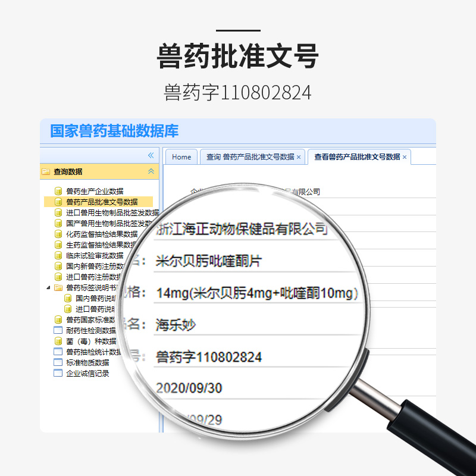Open 企业诚信记录 item
Viewport: 476px width, 476px height.
coord(87,374)
